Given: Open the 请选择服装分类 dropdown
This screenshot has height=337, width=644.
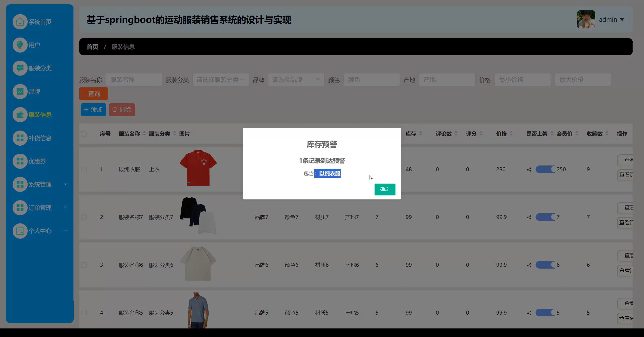Looking at the screenshot, I should pyautogui.click(x=220, y=80).
